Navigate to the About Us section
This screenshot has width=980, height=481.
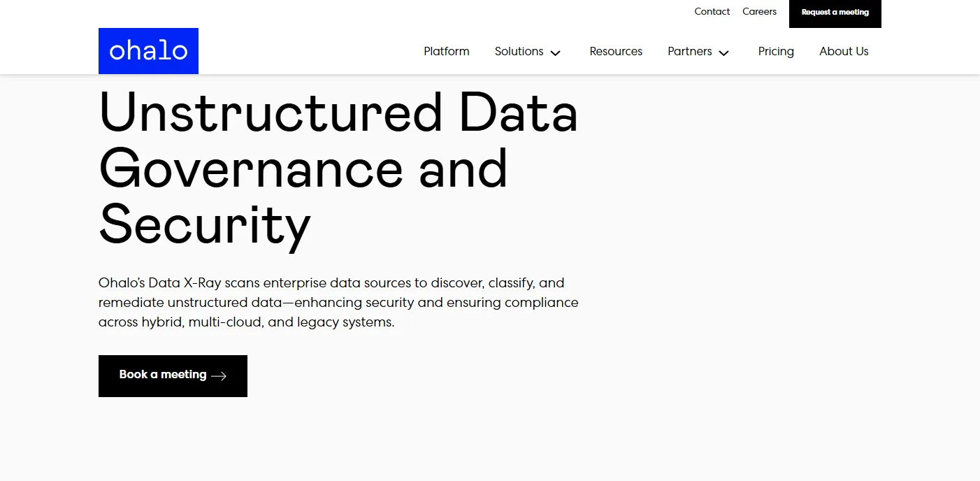point(844,51)
